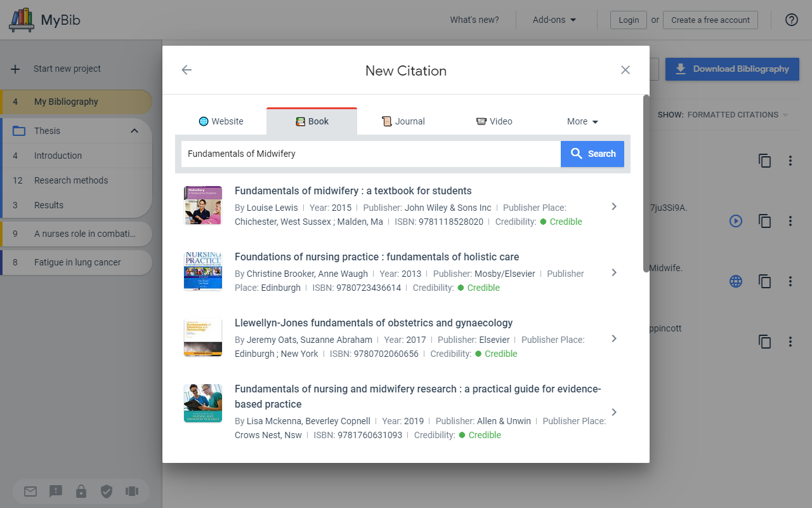
Task: Click the dialog's vertical scrollbar
Action: click(646, 184)
